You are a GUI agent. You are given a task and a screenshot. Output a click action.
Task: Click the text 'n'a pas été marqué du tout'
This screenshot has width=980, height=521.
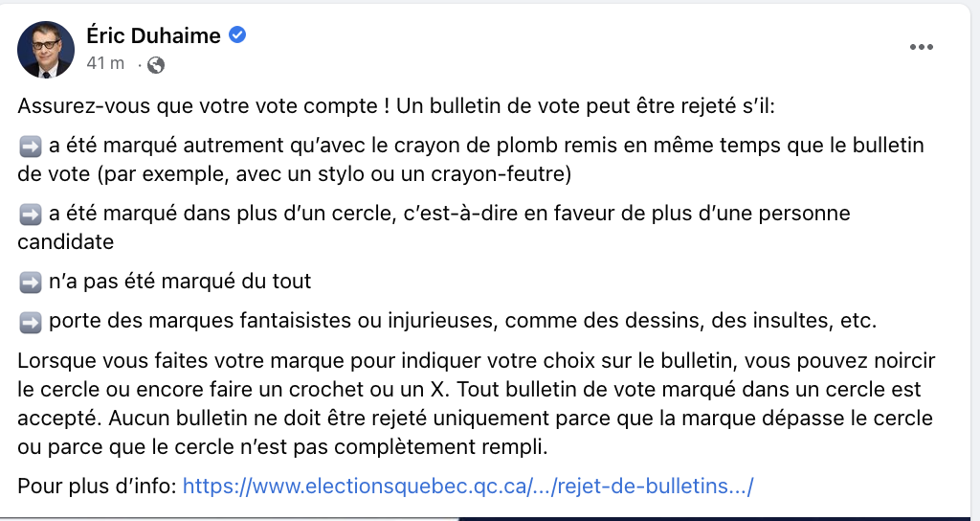coord(180,282)
